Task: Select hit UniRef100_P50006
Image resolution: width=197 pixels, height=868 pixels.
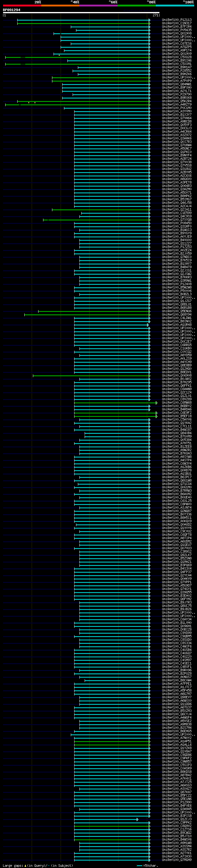Action: click(x=177, y=291)
